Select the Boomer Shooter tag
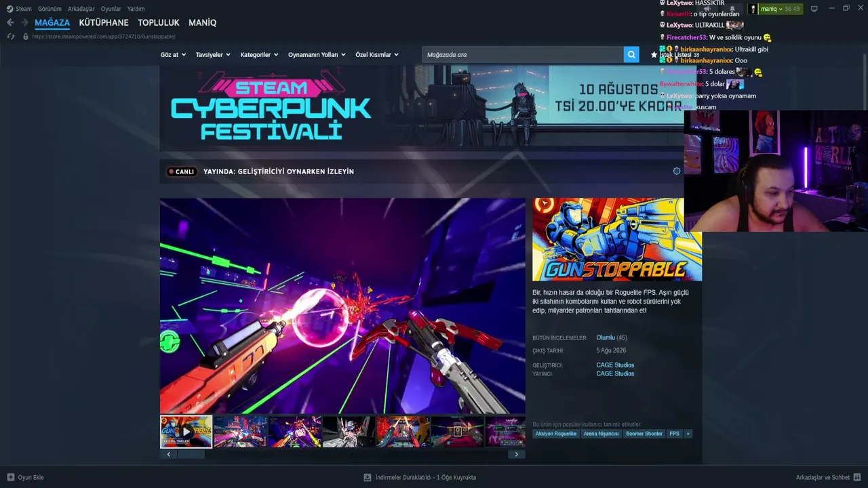 (644, 434)
